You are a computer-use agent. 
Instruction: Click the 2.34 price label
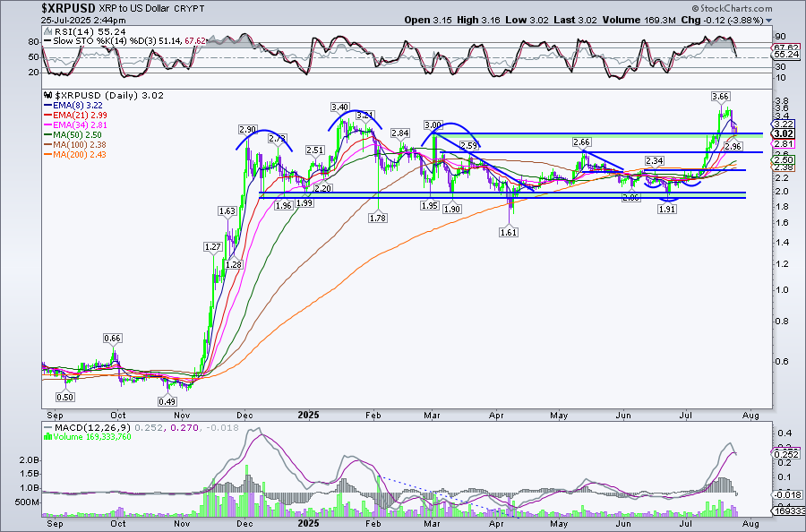pos(655,161)
